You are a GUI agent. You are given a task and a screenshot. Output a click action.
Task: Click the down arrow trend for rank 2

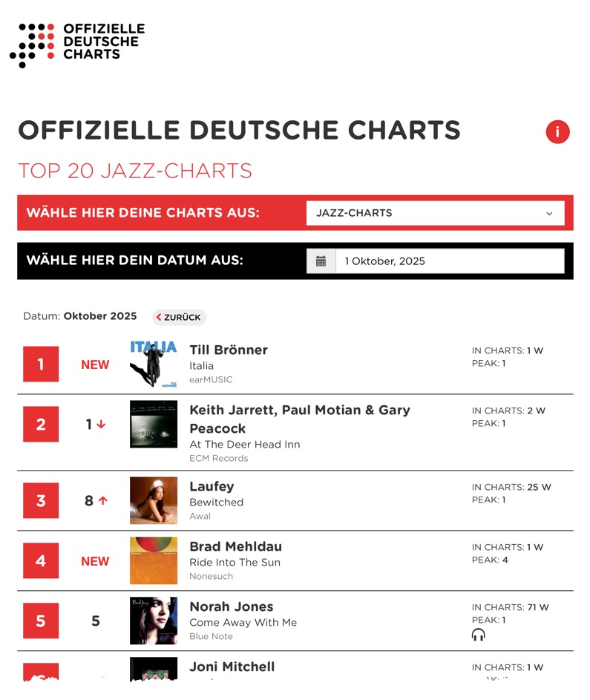(x=101, y=425)
